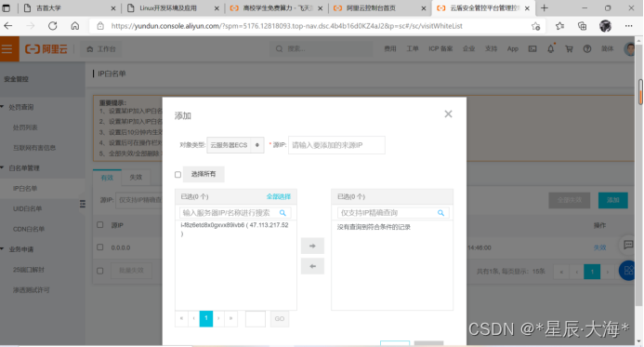Open the Aliyun hamburger menu
The image size is (644, 347).
click(7, 49)
